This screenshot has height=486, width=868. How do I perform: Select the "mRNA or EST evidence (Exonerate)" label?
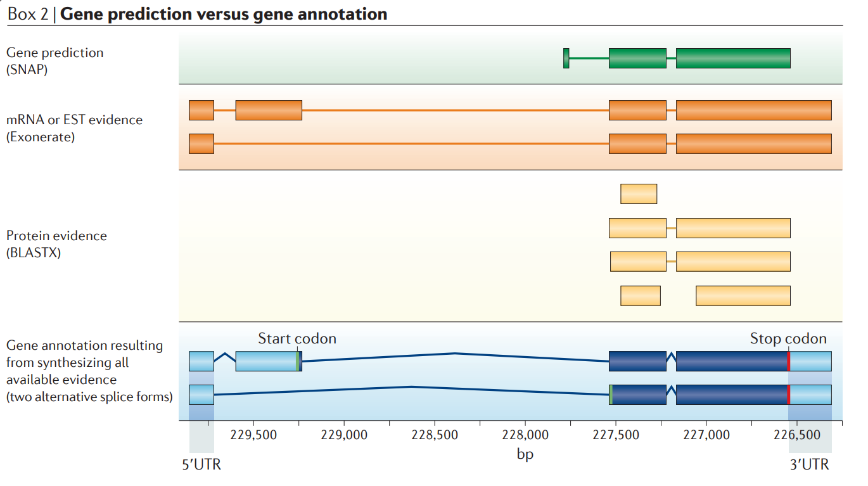click(x=75, y=128)
